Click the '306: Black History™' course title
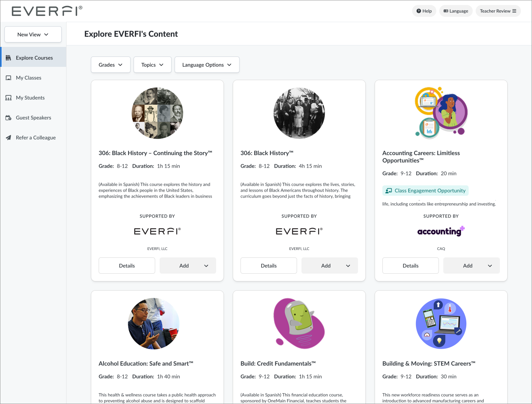 tap(267, 153)
